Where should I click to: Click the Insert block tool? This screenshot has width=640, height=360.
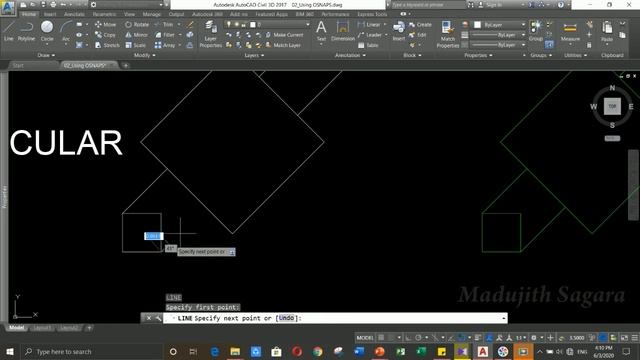[x=399, y=31]
